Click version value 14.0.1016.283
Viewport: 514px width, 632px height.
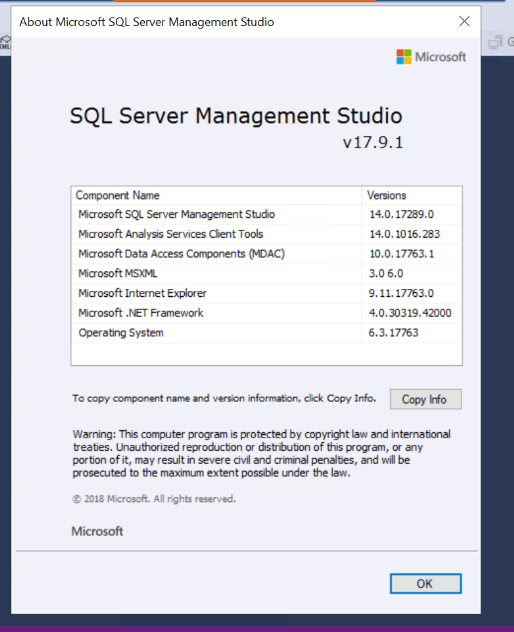(404, 234)
